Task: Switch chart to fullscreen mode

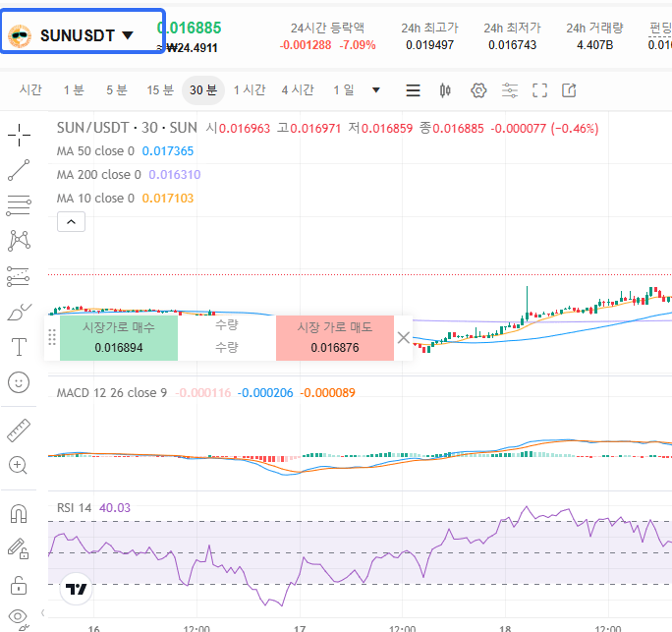Action: (539, 90)
